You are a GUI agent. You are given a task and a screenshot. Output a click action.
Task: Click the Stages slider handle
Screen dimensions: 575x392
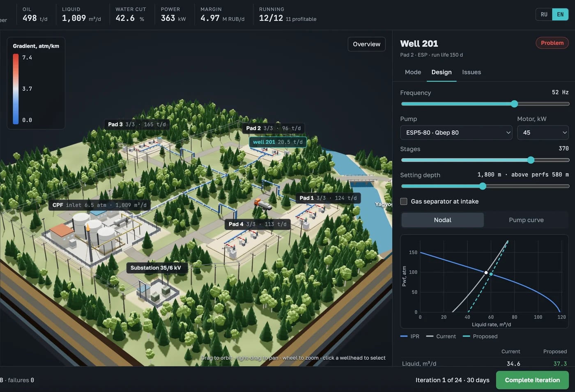(x=531, y=160)
